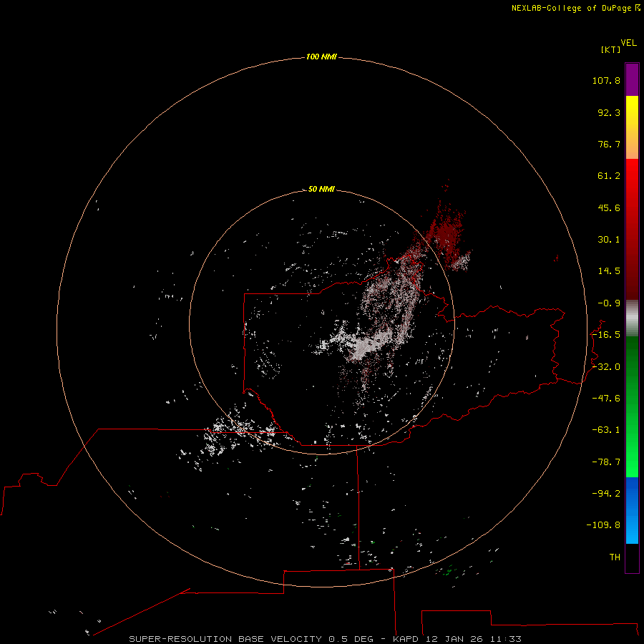This screenshot has width=644, height=644.
Task: Click the 14.5 legend value
Action: pos(609,271)
